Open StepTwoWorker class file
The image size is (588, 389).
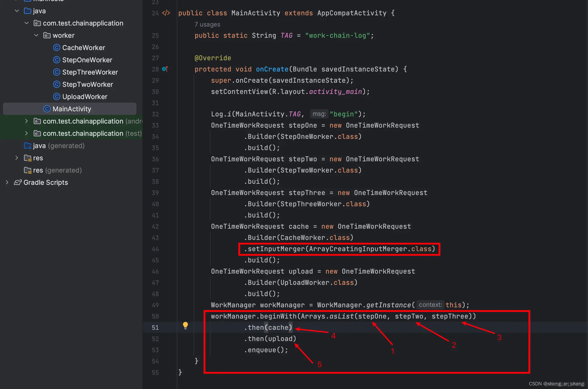pyautogui.click(x=87, y=84)
